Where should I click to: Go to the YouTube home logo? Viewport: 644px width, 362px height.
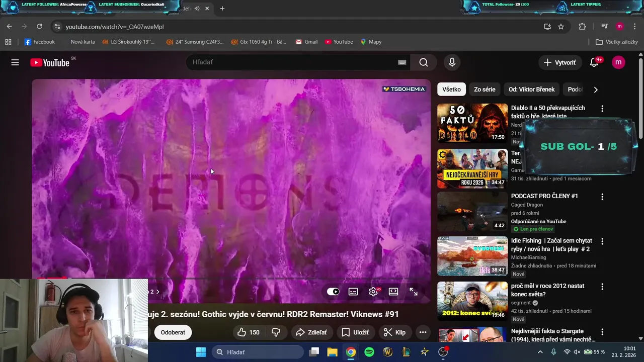coord(49,62)
